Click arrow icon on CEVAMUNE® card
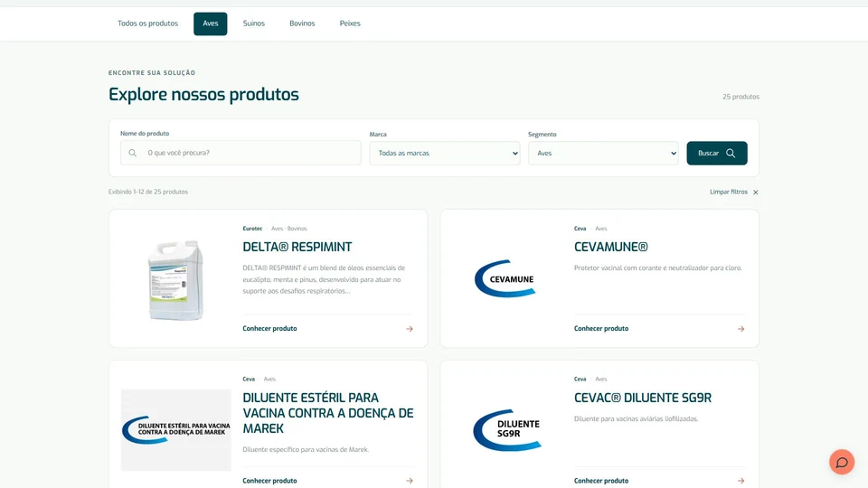The image size is (868, 488). [x=741, y=329]
